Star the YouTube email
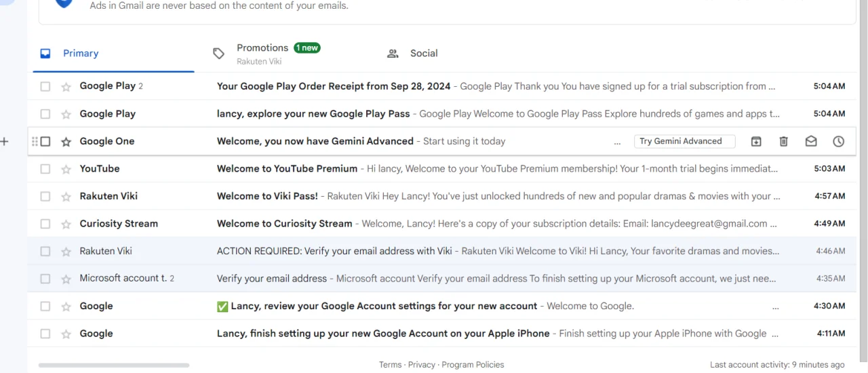The width and height of the screenshot is (868, 373). [66, 169]
